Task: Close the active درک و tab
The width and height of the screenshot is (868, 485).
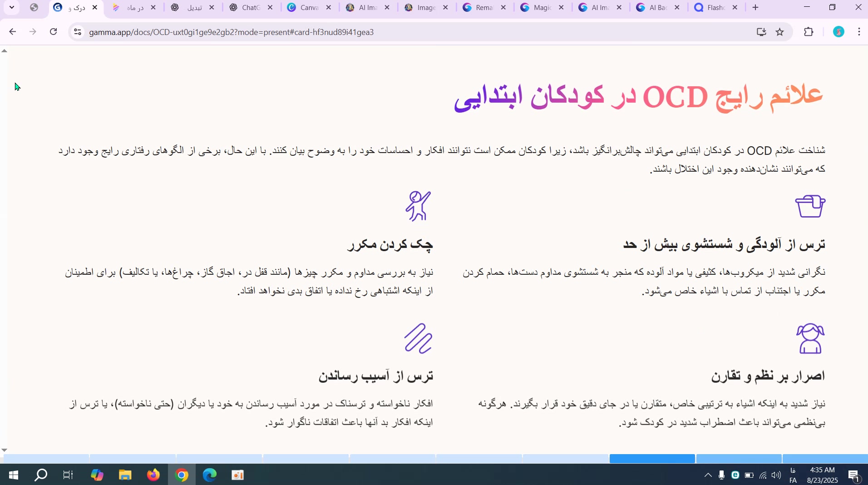Action: click(95, 8)
